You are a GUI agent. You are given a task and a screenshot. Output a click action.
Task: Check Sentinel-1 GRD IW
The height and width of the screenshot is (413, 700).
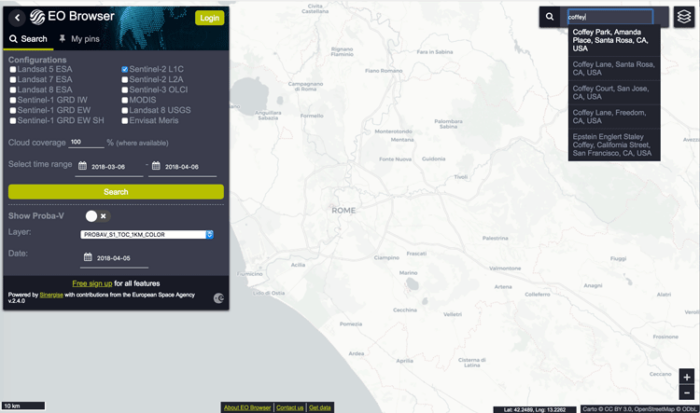pos(13,100)
